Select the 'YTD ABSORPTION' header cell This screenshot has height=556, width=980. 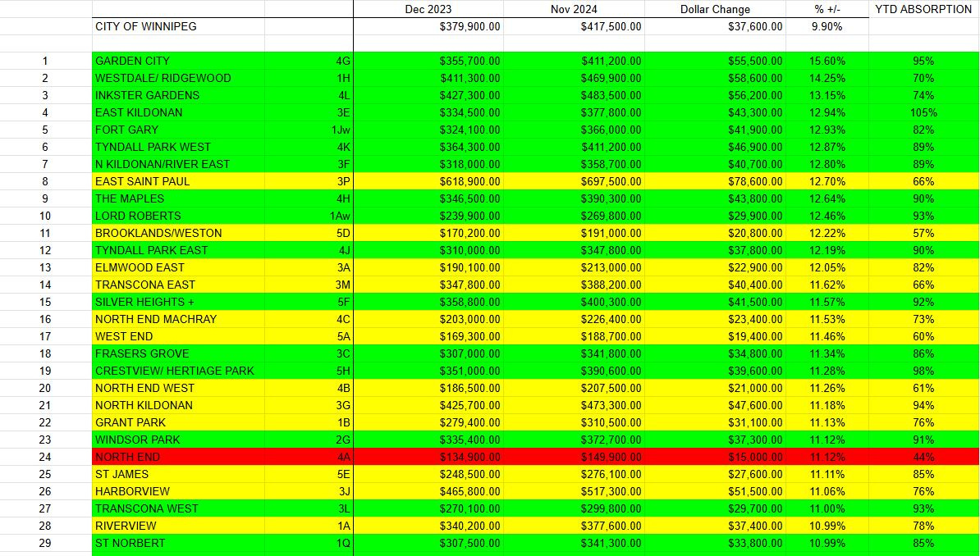pos(923,9)
